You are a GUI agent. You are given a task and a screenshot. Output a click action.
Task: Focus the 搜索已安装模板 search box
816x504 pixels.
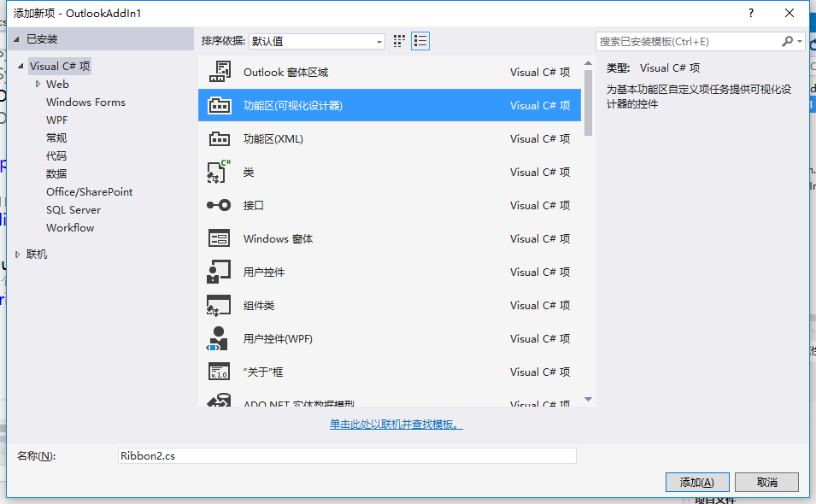coord(688,41)
